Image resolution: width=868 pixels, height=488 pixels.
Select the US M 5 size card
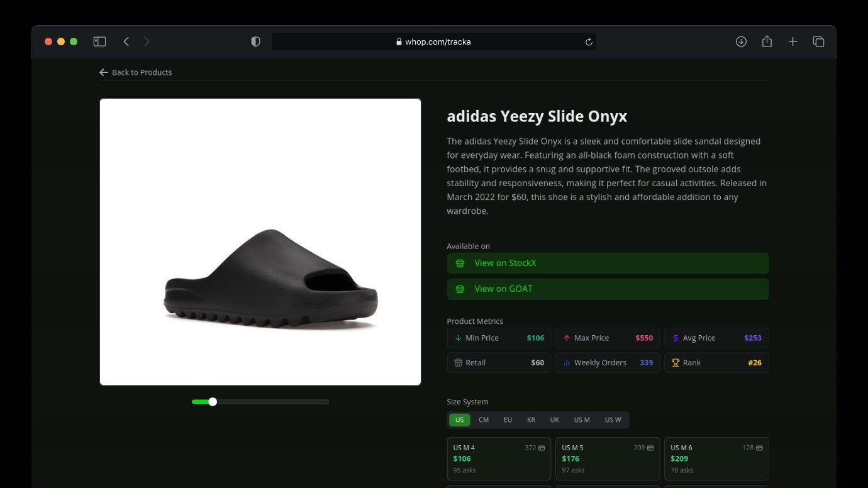click(x=608, y=459)
